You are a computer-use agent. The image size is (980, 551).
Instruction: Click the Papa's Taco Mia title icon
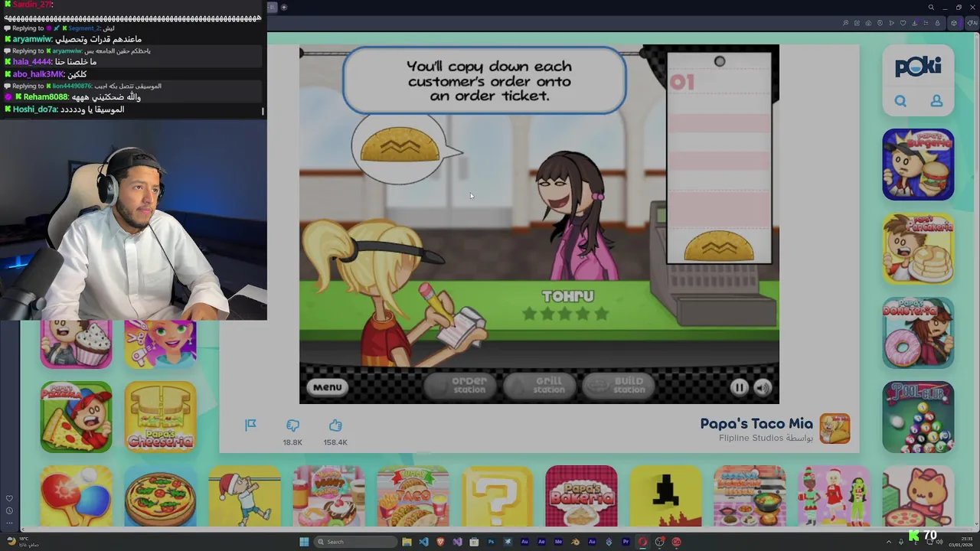[x=835, y=429]
